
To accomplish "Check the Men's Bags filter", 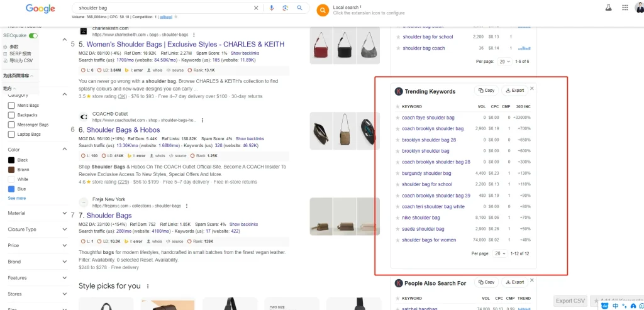I will [11, 106].
